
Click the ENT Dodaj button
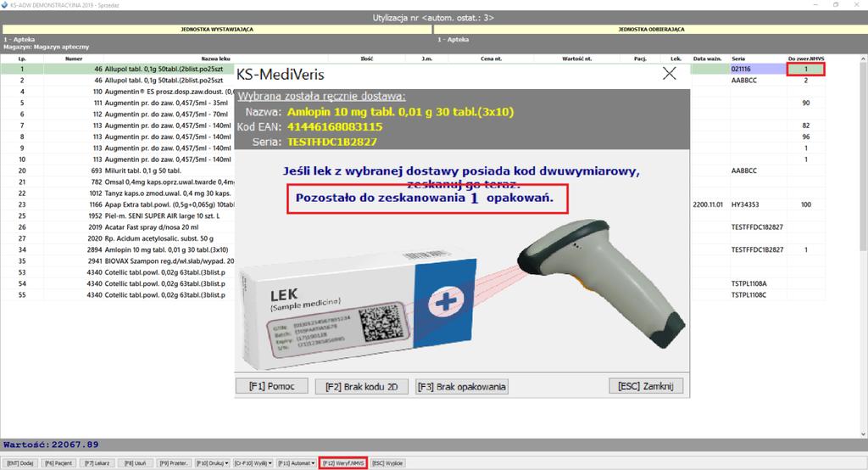20,463
